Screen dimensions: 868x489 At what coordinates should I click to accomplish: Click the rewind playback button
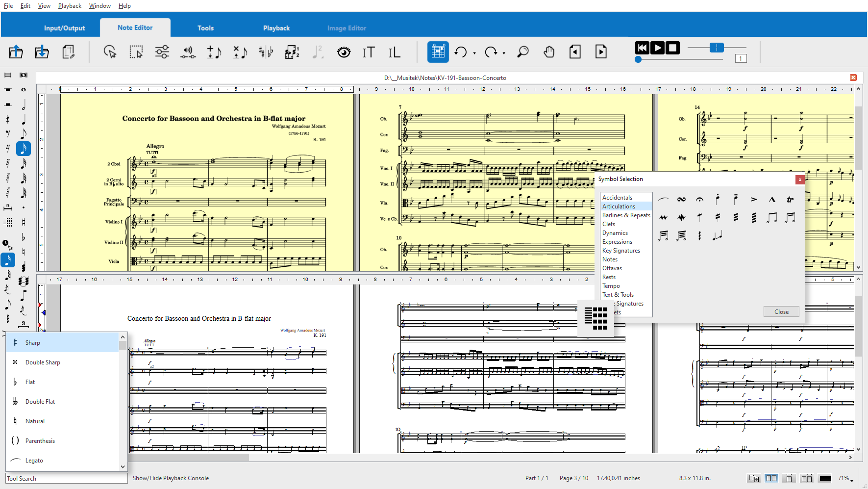coord(642,48)
